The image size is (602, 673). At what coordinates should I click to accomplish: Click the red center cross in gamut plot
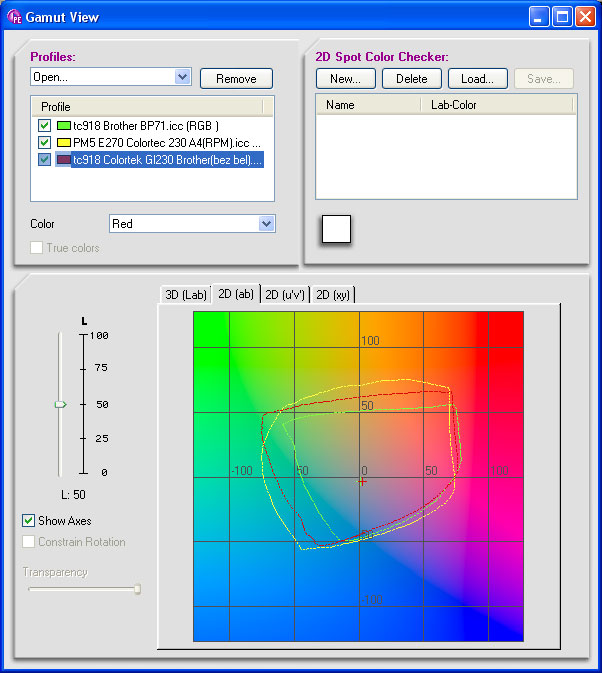pyautogui.click(x=362, y=482)
